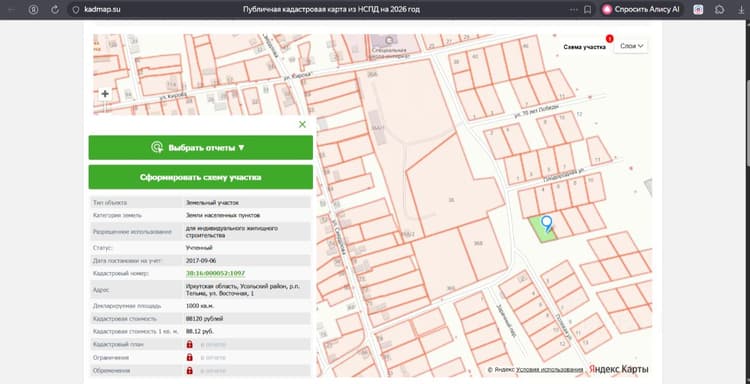Viewport: 750px width, 384px height.
Task: Click the toolbar icon right of Ask Alisa
Action: pos(698,10)
